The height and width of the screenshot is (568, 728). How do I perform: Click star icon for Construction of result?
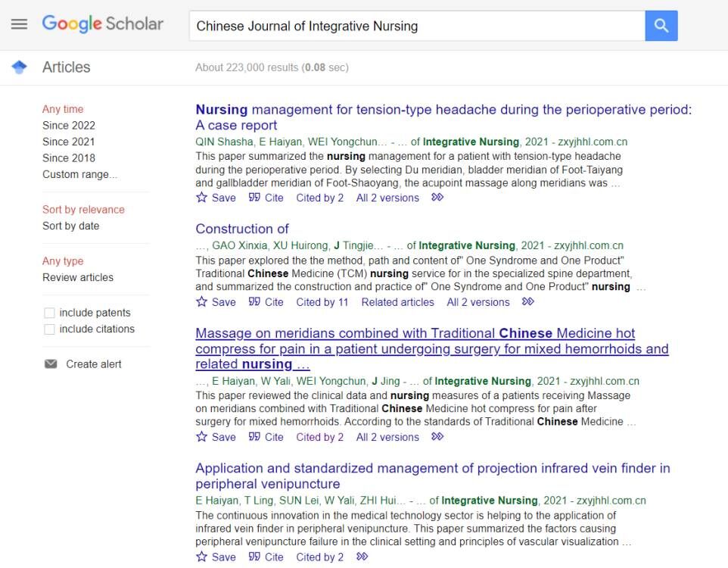coord(201,301)
